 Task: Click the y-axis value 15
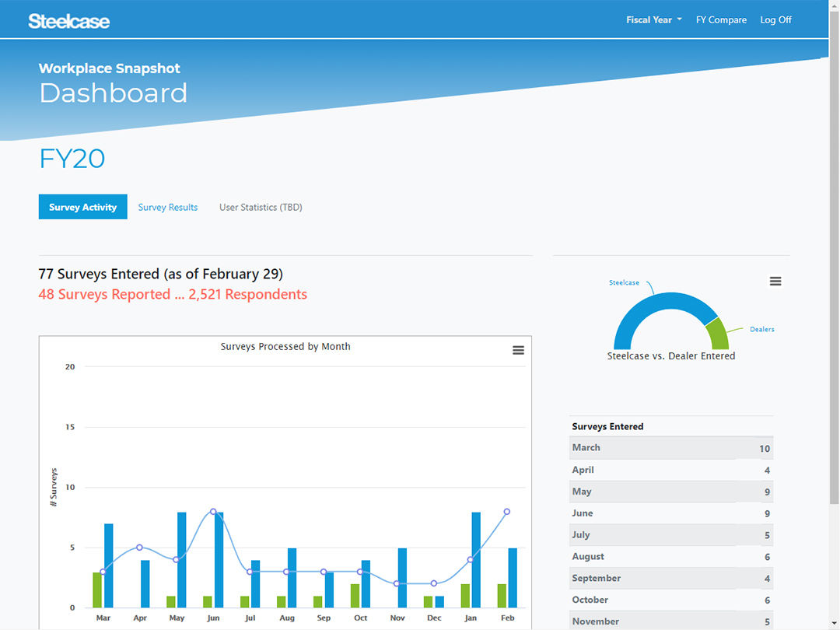(x=70, y=427)
